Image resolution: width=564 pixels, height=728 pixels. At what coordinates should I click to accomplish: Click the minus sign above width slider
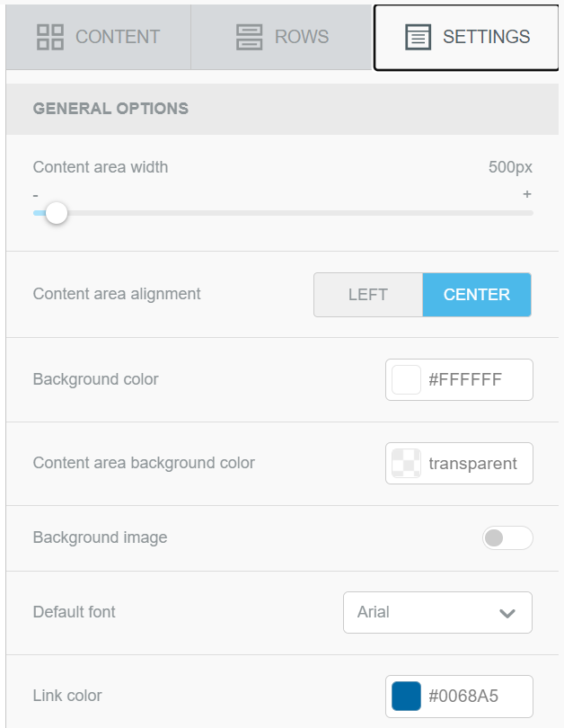click(x=35, y=195)
